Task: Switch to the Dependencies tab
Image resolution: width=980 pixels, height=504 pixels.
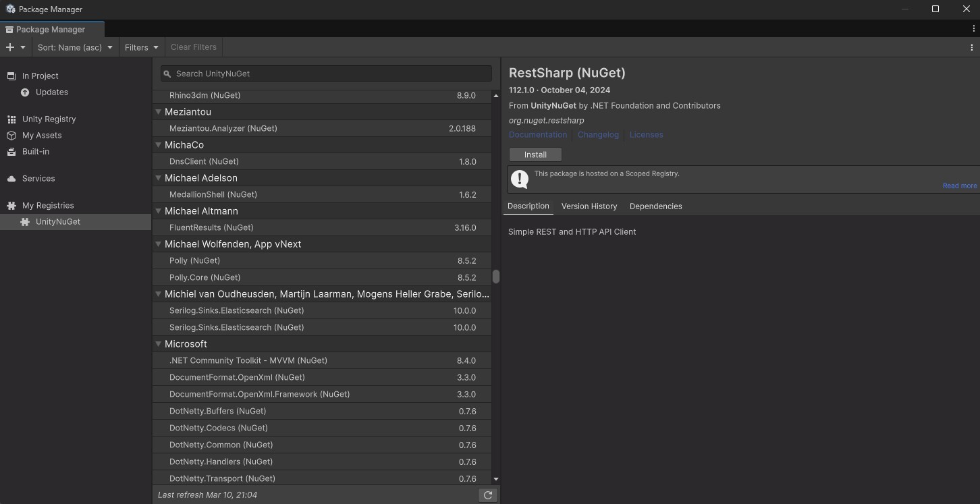Action: pyautogui.click(x=655, y=206)
